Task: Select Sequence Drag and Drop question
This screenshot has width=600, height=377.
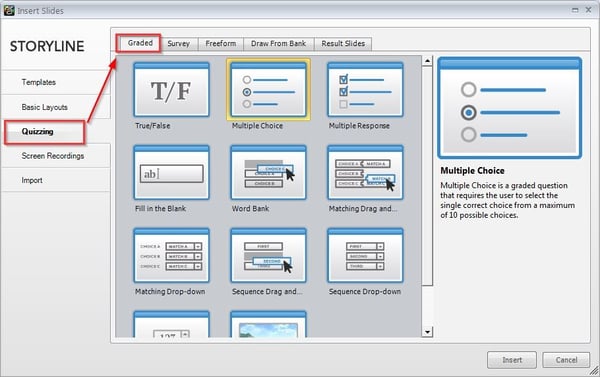Action: coord(268,255)
